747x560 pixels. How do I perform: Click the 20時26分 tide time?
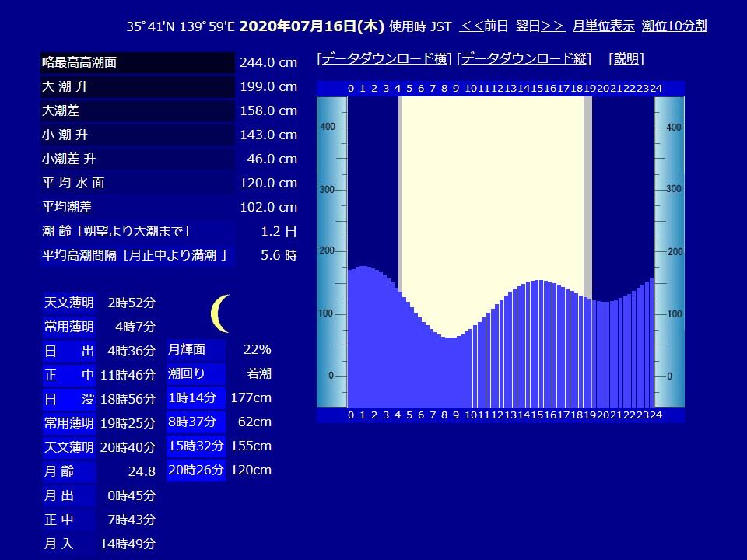coord(196,471)
